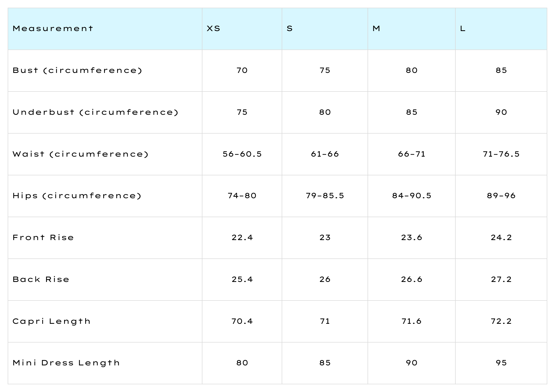Click the XS waist value 56-60.5

(242, 154)
